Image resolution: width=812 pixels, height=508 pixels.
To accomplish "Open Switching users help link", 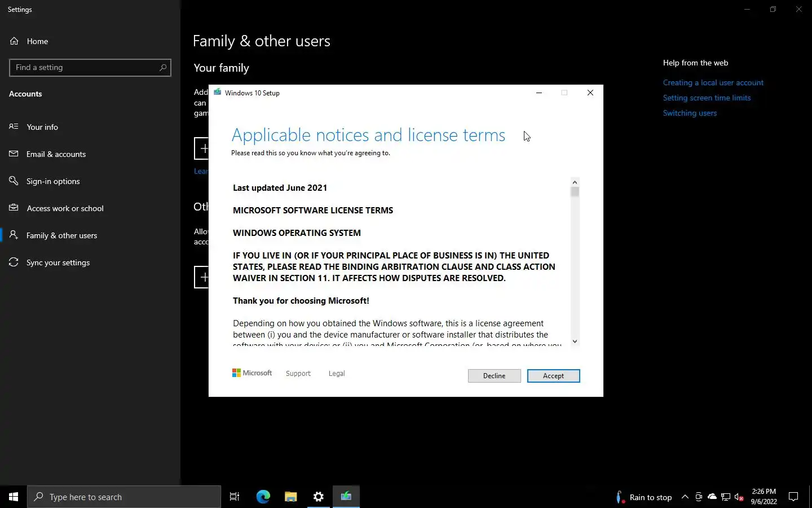I will 690,113.
